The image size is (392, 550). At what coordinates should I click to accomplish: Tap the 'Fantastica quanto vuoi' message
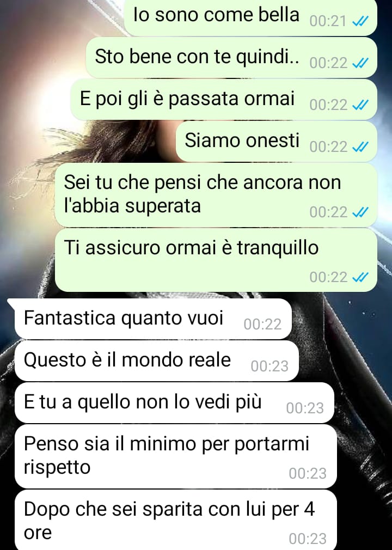[x=153, y=319]
